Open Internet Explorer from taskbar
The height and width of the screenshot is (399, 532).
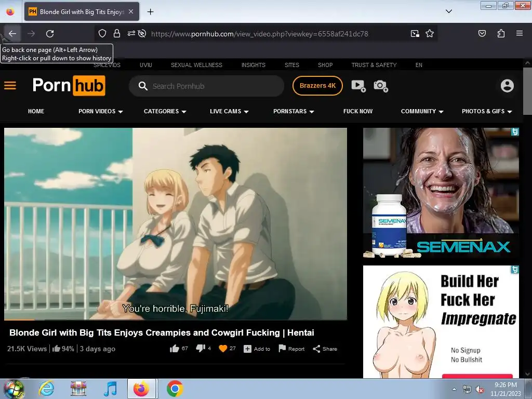click(x=46, y=389)
